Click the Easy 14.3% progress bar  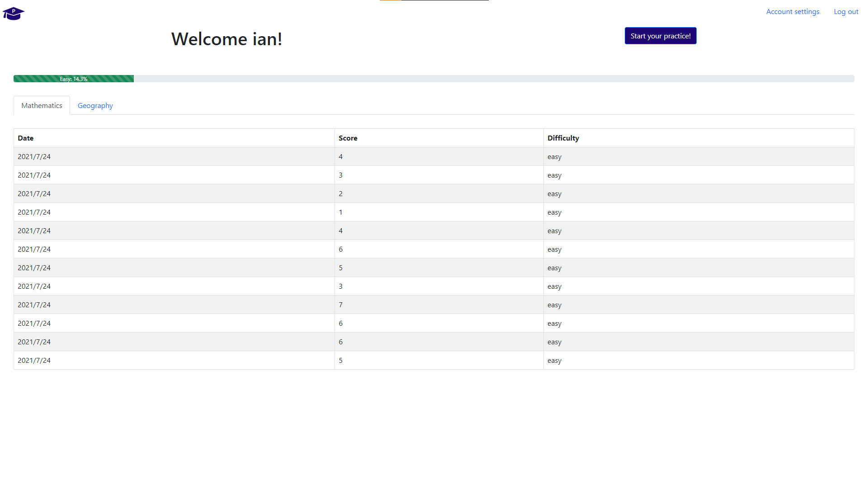click(x=74, y=79)
